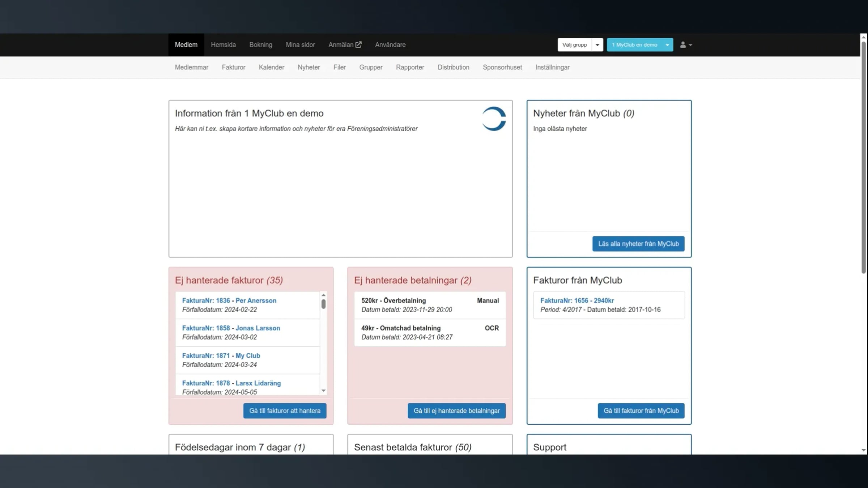Expand the Välj grupp dropdown arrow
The image size is (868, 488).
(x=597, y=45)
